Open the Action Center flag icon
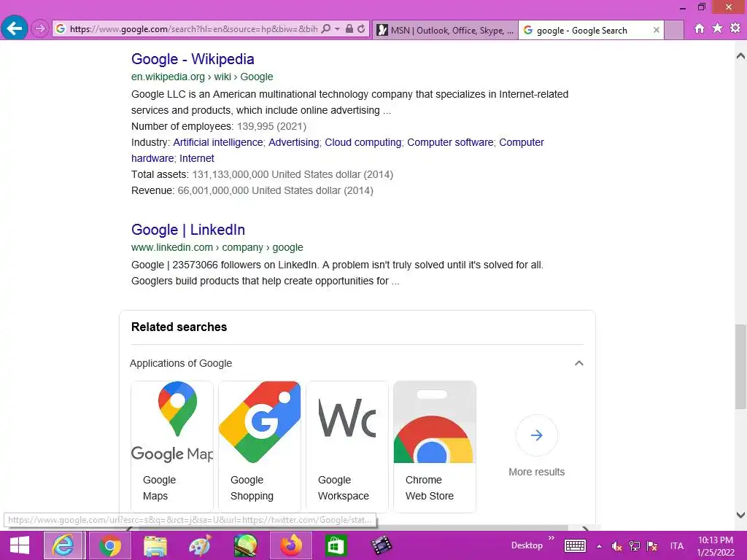 [x=652, y=546]
